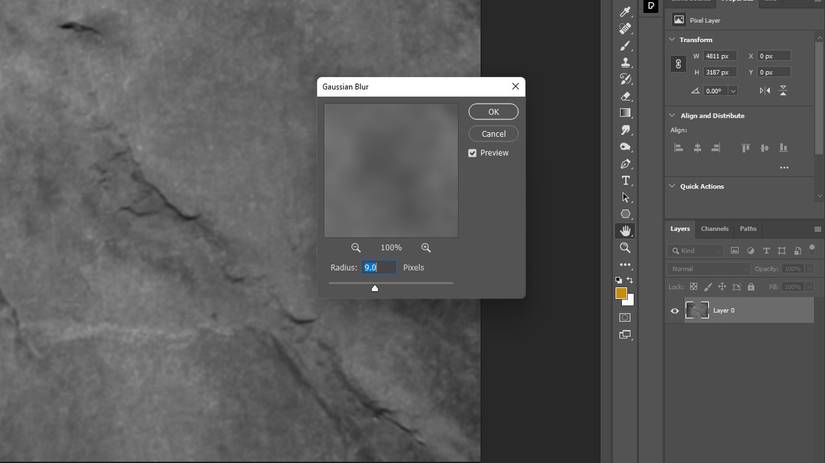Turn layer filtering on or off

tap(812, 247)
